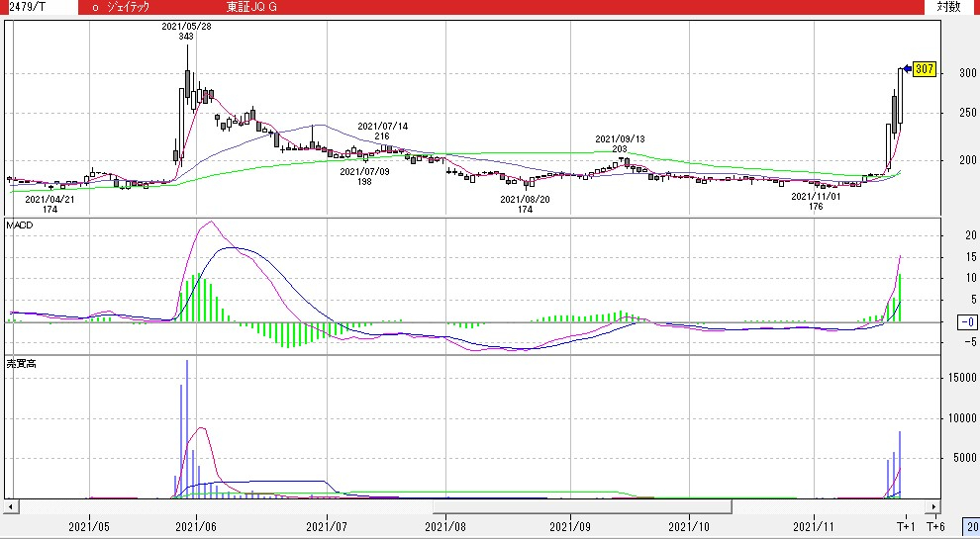
Task: Click the ジェイテック company name in header
Action: tap(126, 7)
